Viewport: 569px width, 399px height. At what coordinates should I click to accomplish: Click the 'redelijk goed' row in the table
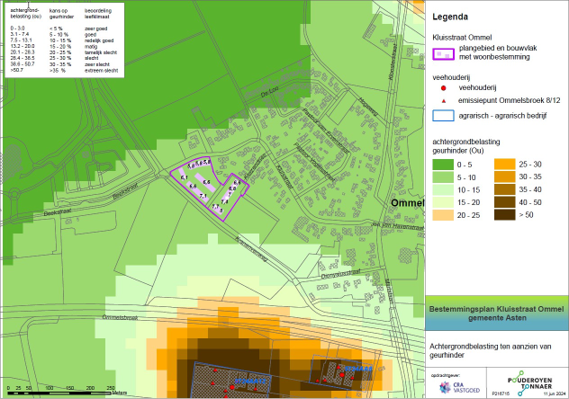[99, 41]
